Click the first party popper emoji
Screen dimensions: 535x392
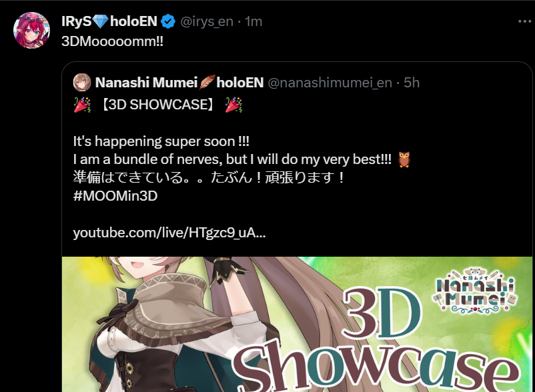82,105
